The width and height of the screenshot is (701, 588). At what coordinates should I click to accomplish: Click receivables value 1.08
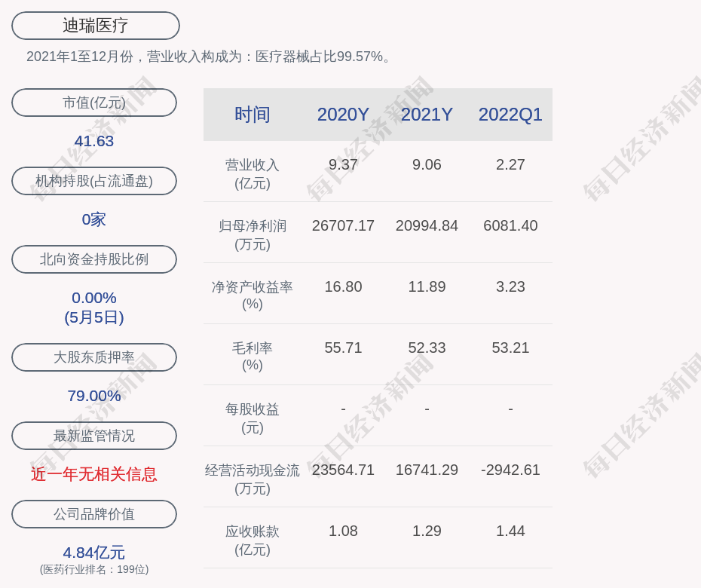pos(343,531)
